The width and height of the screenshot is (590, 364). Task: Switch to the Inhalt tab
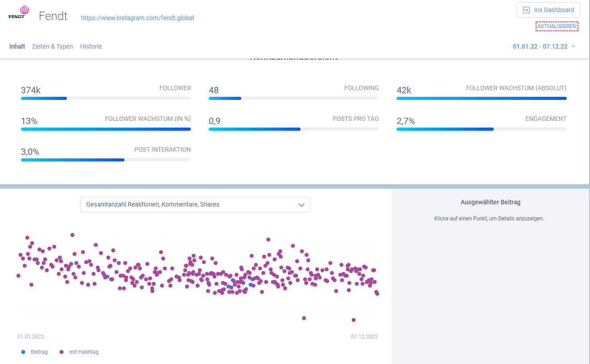pyautogui.click(x=17, y=46)
